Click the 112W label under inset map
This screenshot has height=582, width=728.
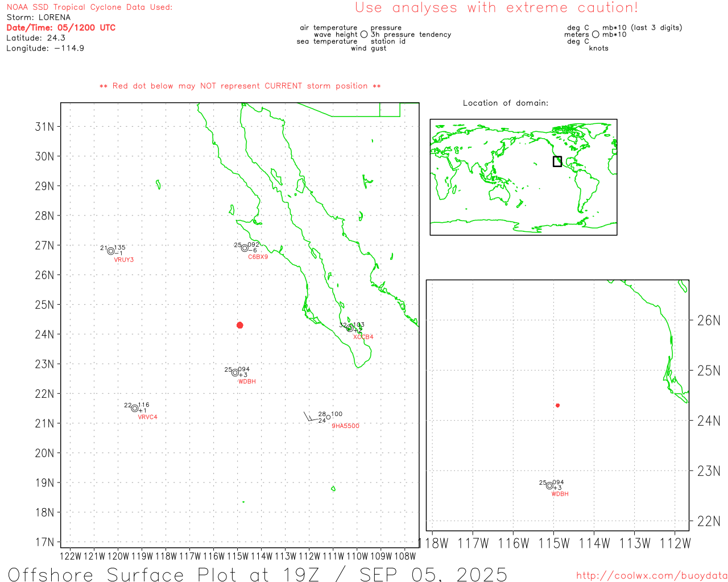point(675,543)
